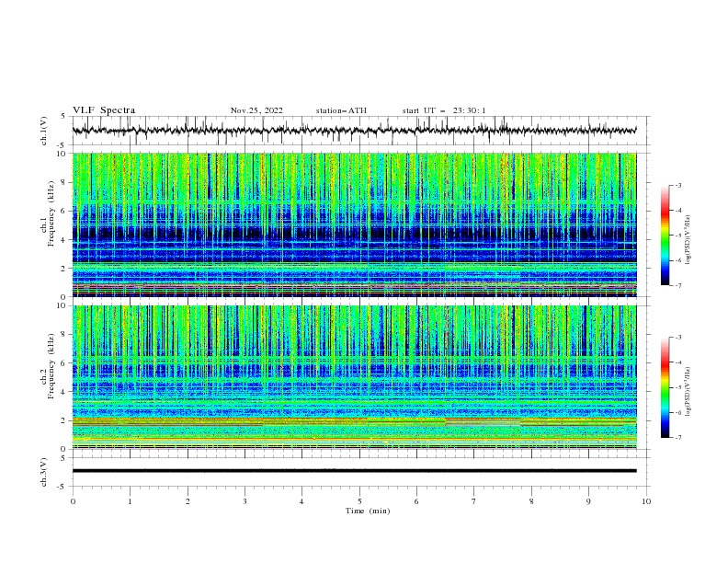The image size is (728, 563).
Task: Click the time axis tick label "1"
Action: coord(130,501)
